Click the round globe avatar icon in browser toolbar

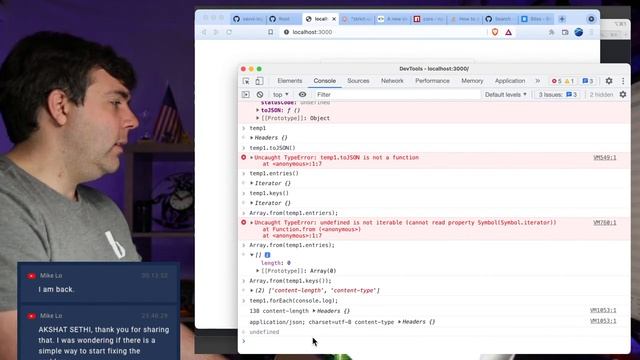pyautogui.click(x=578, y=32)
